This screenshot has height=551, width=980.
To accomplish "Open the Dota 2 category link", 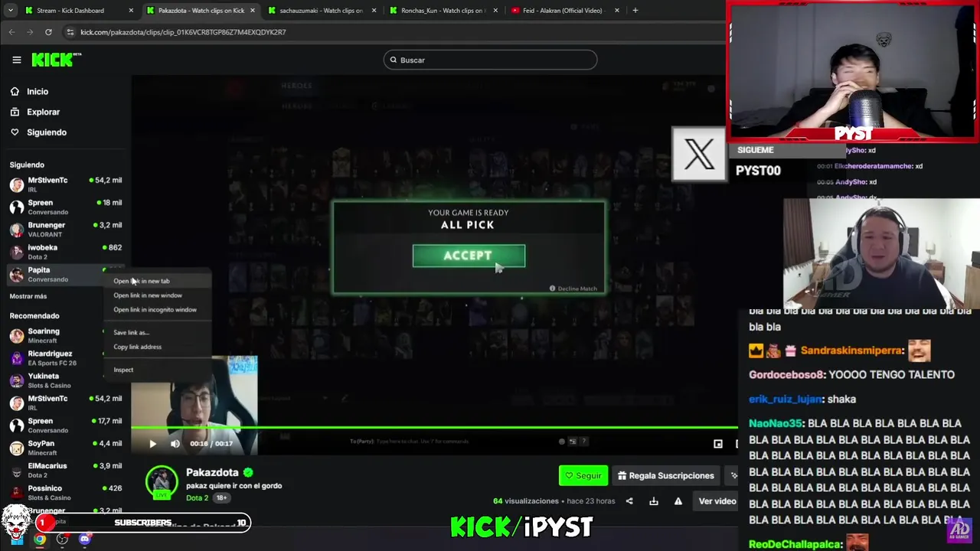I will coord(197,498).
